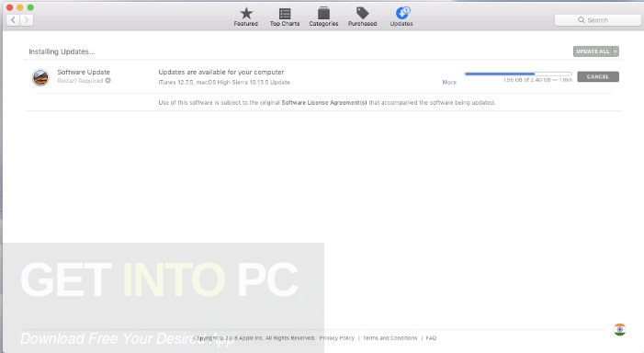Screen dimensions: 644x353
Task: Click the yellow minimize window button
Action: (19, 7)
